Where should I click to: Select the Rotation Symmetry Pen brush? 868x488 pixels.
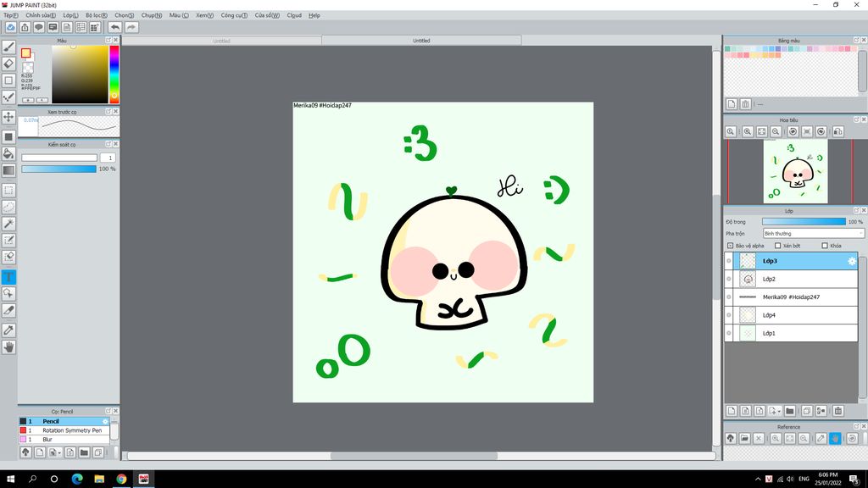[x=64, y=430]
